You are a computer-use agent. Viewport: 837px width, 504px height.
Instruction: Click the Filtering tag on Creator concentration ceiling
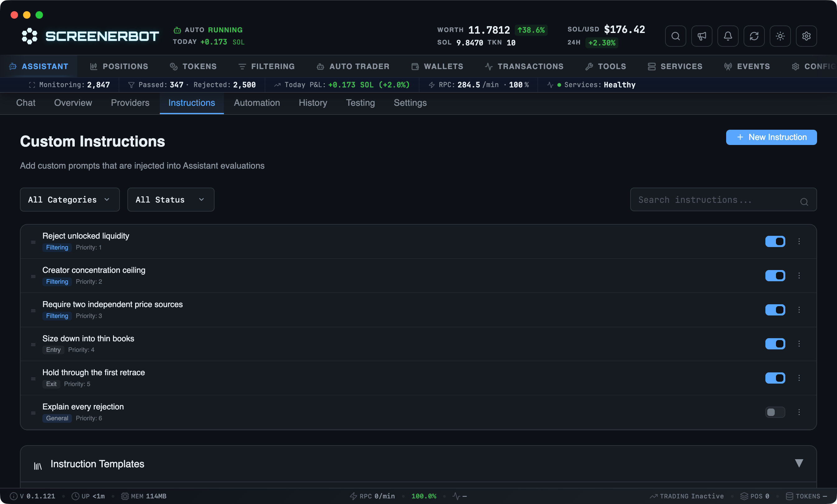(57, 282)
